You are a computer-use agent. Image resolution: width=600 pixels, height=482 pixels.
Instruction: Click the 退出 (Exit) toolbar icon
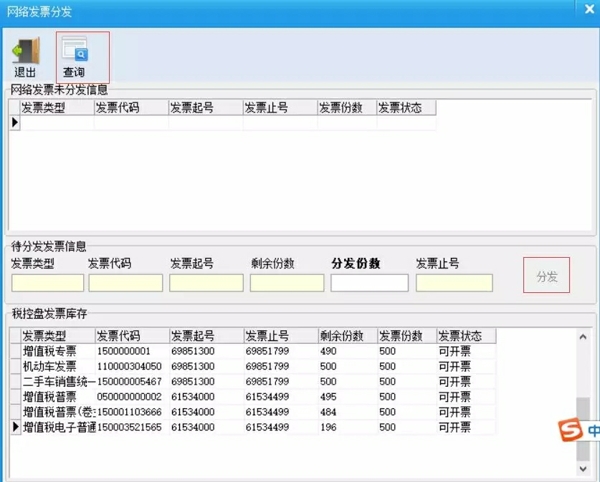tap(25, 56)
